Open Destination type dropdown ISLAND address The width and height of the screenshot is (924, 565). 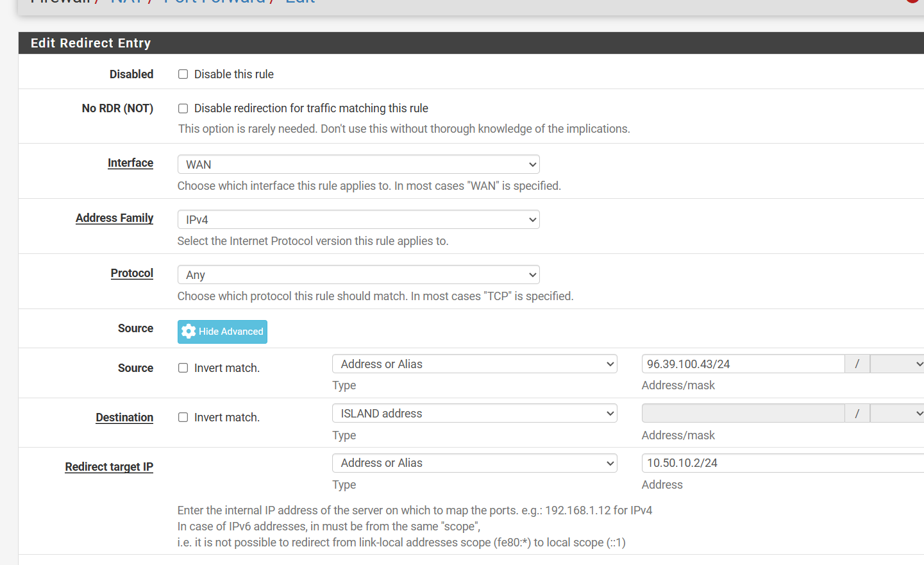[x=474, y=414]
